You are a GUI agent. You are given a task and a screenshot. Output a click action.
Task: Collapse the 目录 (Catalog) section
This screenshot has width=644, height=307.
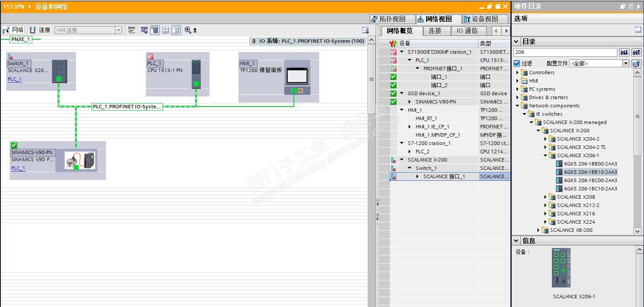[x=516, y=41]
